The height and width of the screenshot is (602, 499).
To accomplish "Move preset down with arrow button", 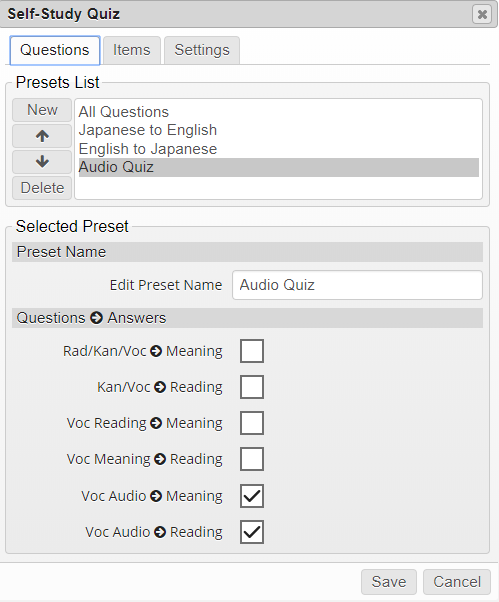I will coord(42,162).
